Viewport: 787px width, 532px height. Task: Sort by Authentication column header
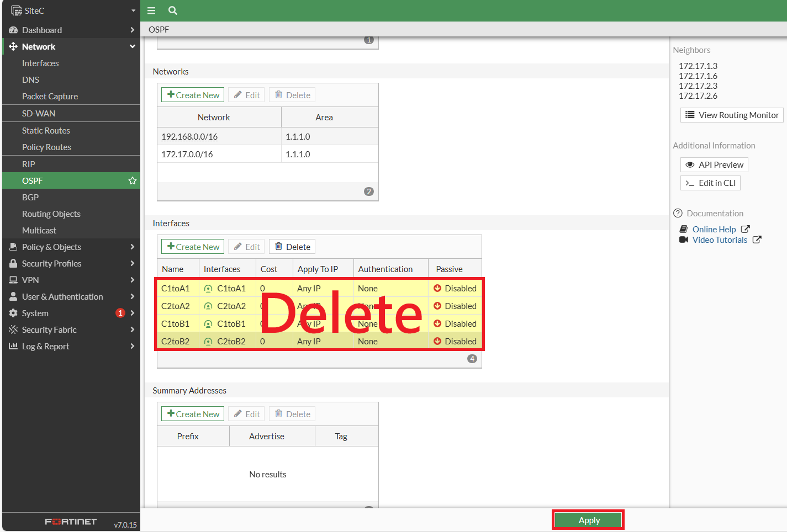click(391, 269)
